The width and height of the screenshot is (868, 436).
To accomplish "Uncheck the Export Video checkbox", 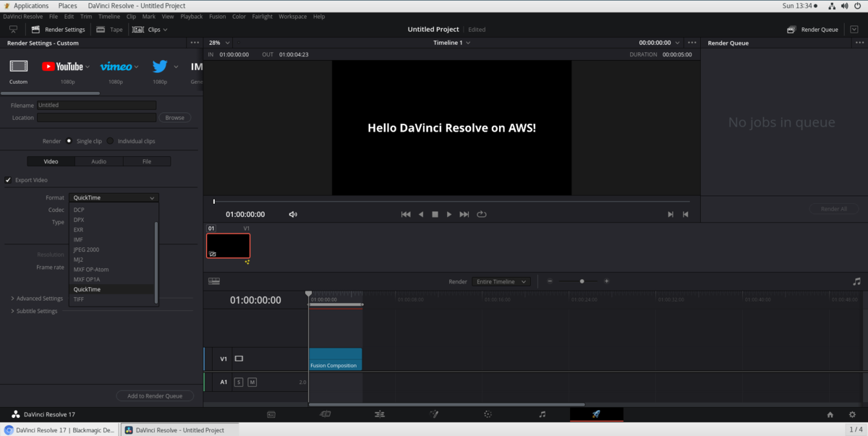I will (9, 180).
